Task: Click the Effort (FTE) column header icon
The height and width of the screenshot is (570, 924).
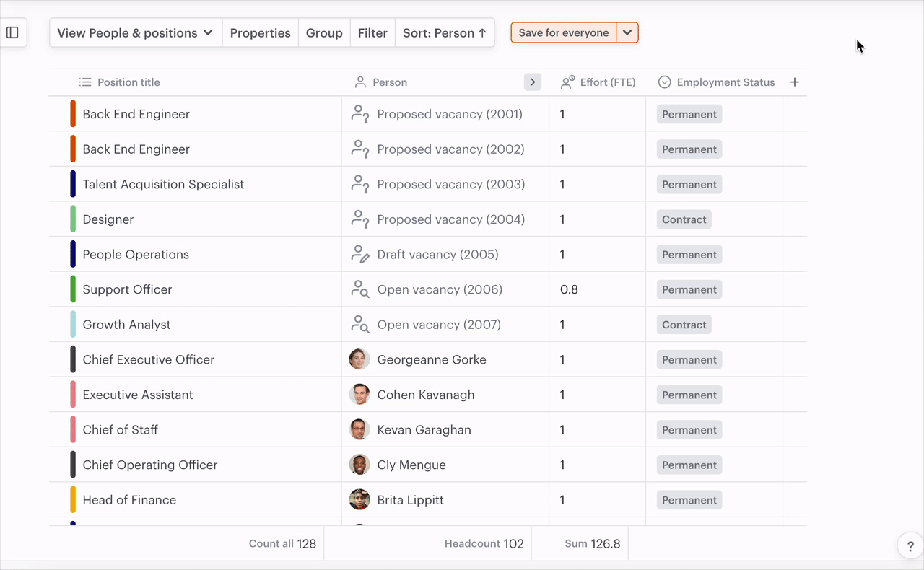Action: [x=567, y=82]
